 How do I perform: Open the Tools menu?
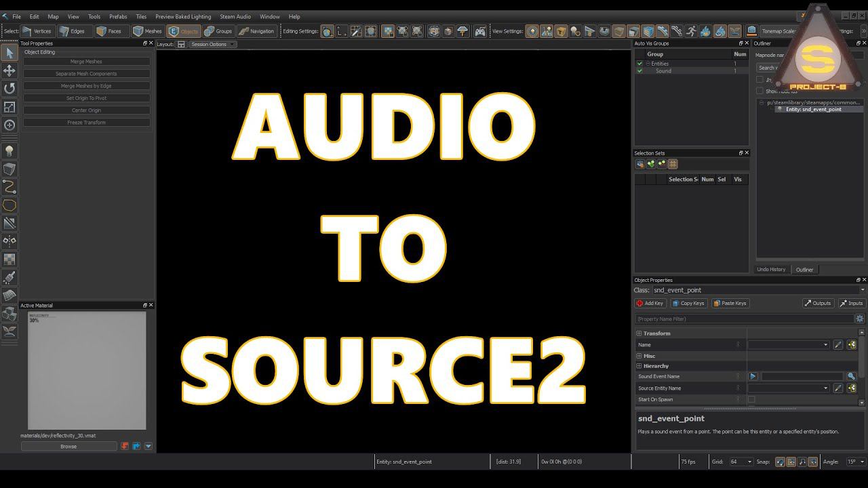click(x=94, y=16)
